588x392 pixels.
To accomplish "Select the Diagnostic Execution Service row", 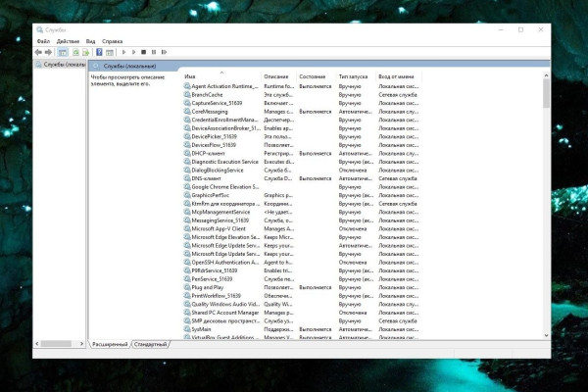I will point(301,162).
